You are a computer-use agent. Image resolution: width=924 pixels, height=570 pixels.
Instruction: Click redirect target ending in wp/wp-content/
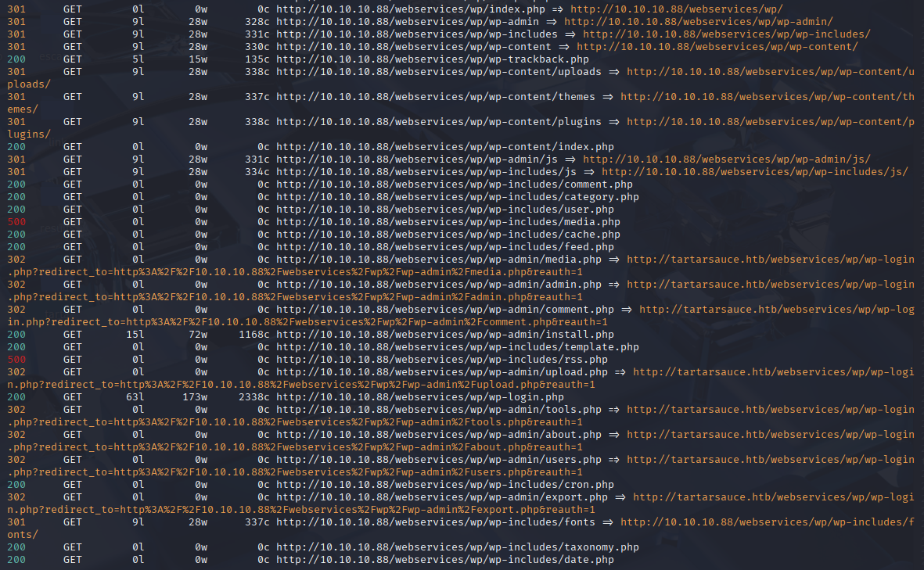tap(717, 46)
